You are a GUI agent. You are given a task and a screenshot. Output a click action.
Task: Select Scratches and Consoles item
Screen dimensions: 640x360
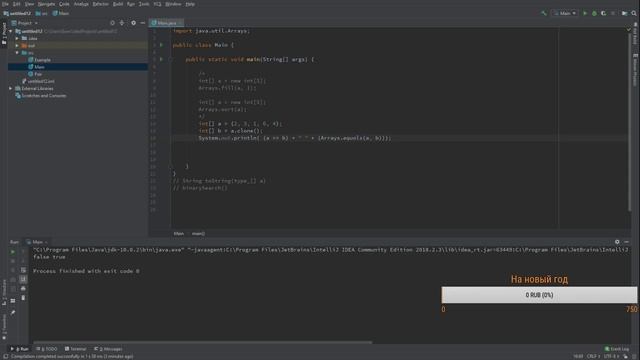[x=41, y=96]
